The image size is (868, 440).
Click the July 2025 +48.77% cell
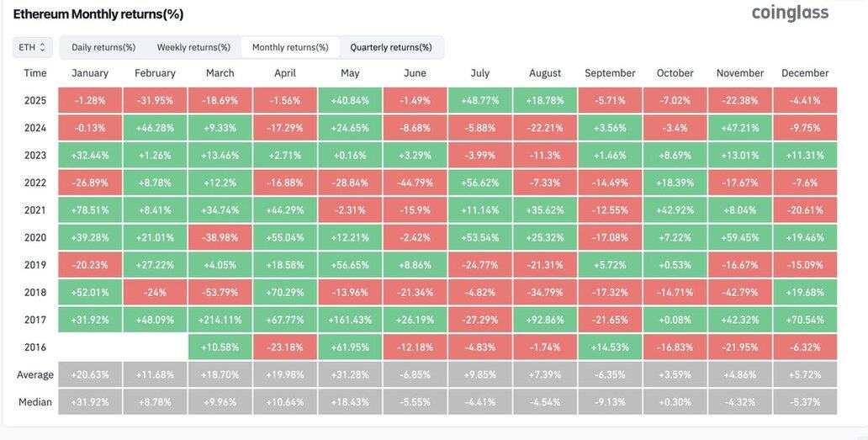479,100
